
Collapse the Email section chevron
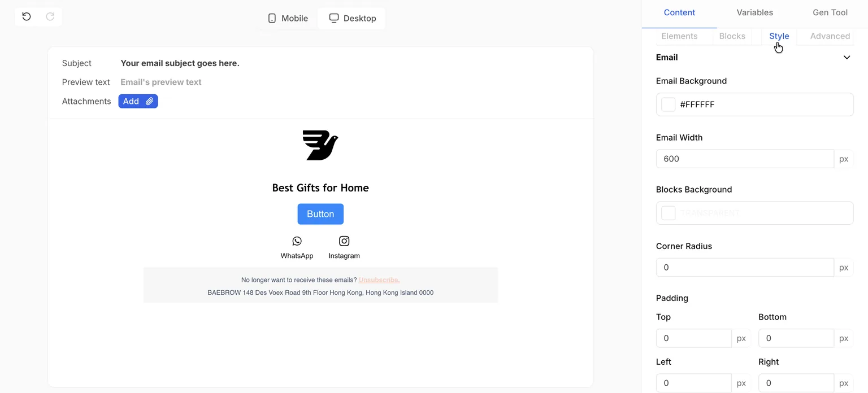[x=847, y=57]
